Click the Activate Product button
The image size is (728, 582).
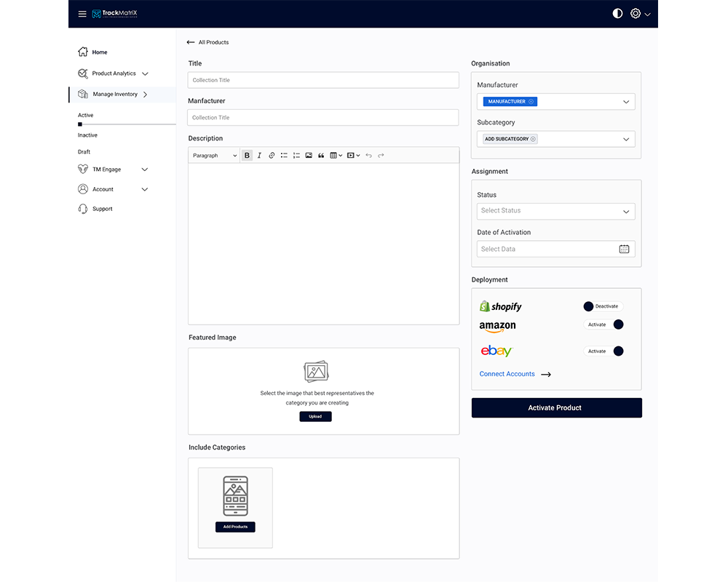point(557,408)
